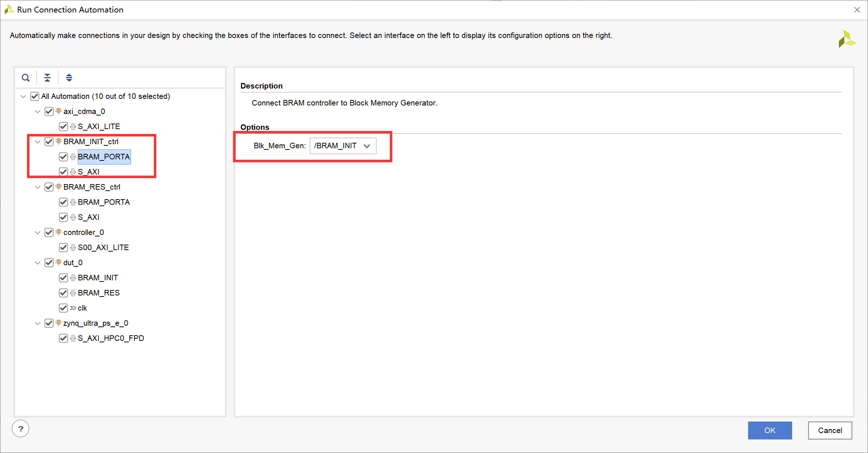Image resolution: width=868 pixels, height=453 pixels.
Task: Select the S00_AXI_LITE interface row
Action: pos(103,248)
